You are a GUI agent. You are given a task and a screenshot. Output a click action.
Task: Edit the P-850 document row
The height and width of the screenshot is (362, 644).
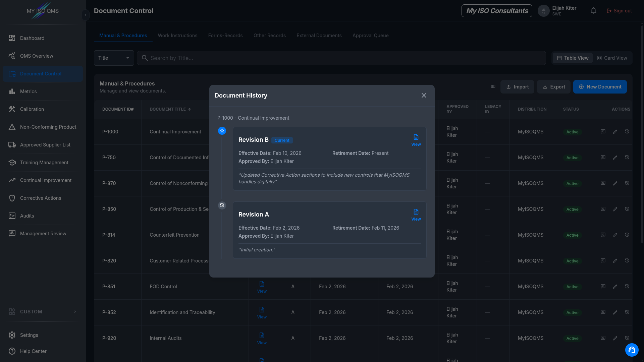click(615, 209)
